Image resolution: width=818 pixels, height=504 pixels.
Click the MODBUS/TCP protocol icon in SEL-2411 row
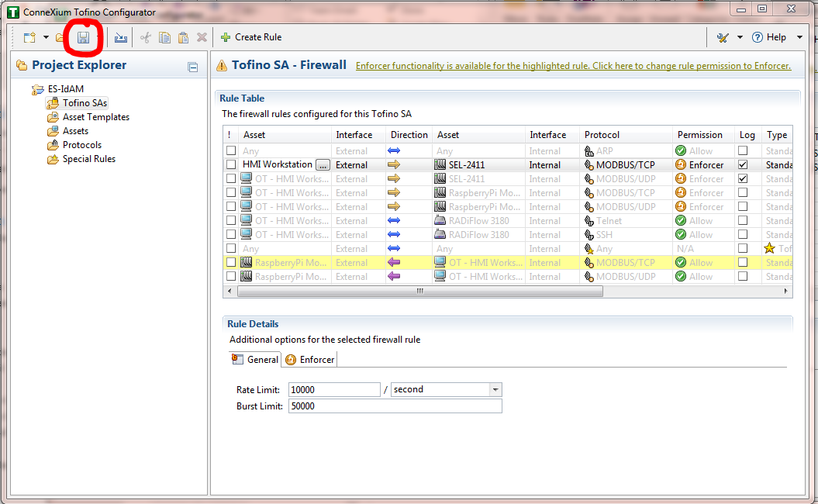coord(589,165)
